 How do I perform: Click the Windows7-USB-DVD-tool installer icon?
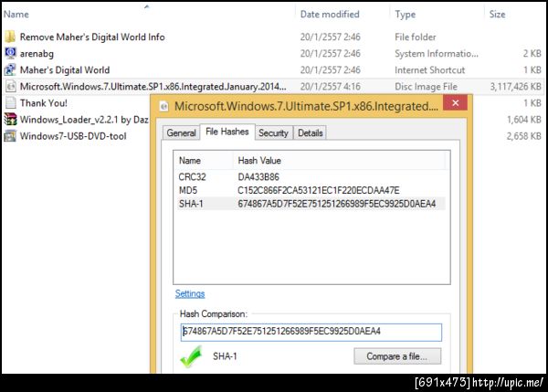(10, 135)
